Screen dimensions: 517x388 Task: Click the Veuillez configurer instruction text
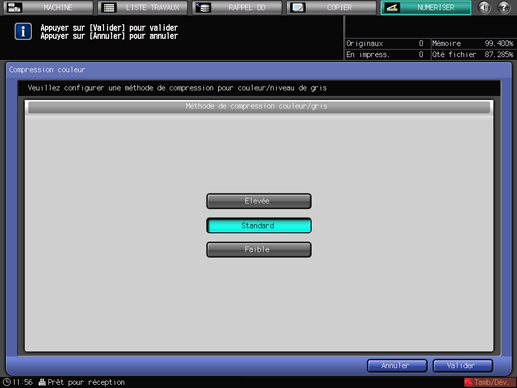click(177, 88)
